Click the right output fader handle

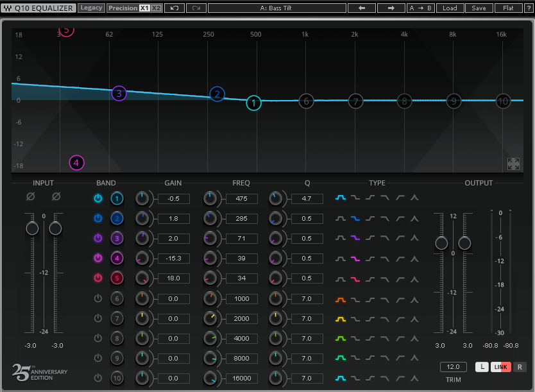464,243
